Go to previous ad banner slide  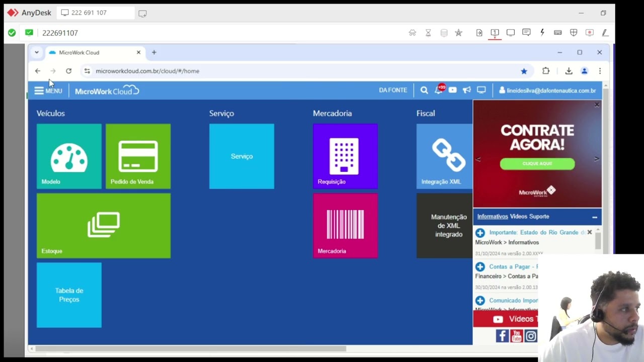(x=478, y=159)
